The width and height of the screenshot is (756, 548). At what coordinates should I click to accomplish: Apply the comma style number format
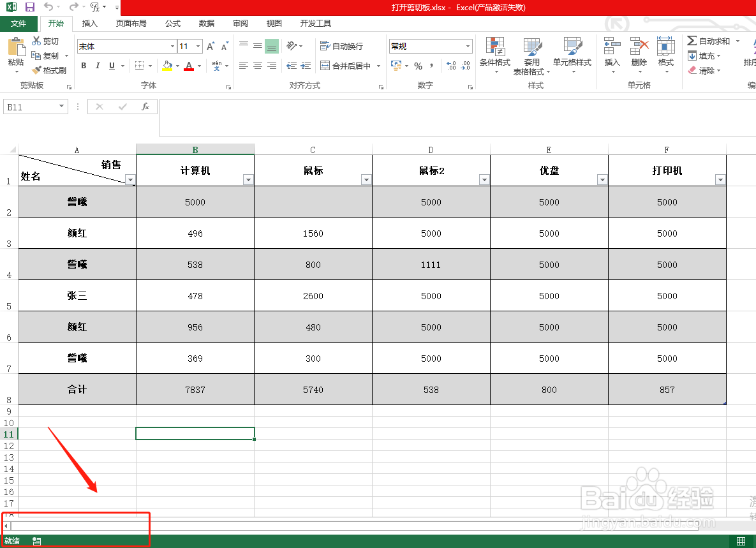(x=431, y=66)
